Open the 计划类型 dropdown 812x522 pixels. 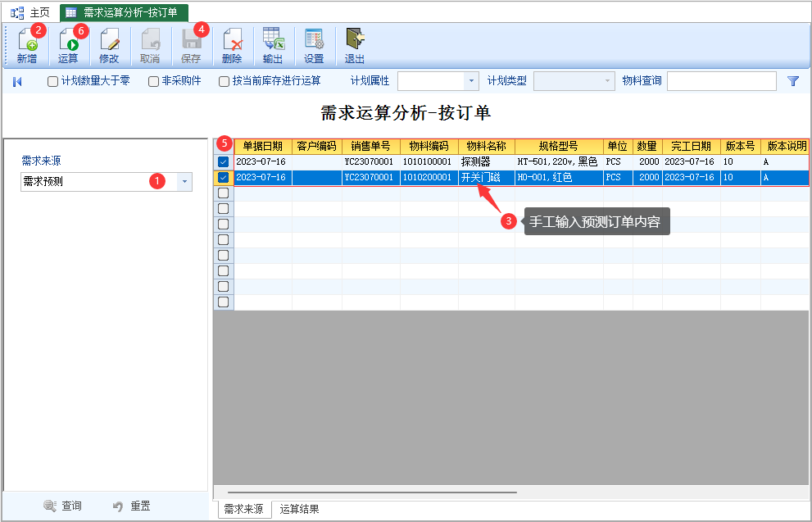(607, 81)
